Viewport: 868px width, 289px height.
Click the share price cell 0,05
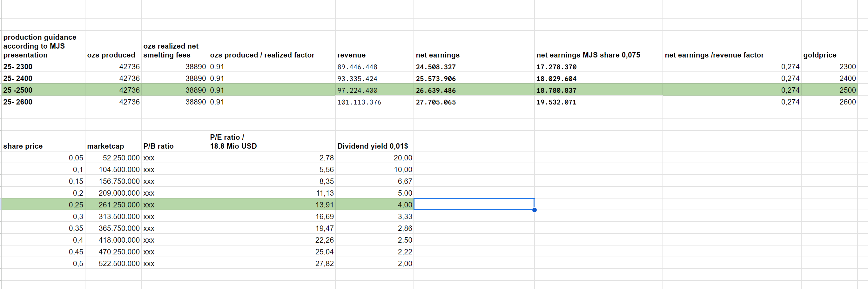[76, 158]
